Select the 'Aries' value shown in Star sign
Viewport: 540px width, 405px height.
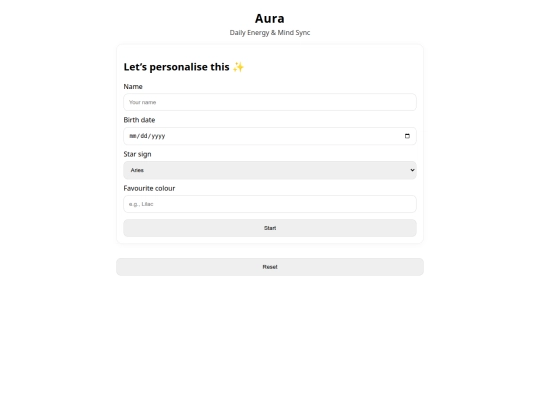tap(137, 170)
